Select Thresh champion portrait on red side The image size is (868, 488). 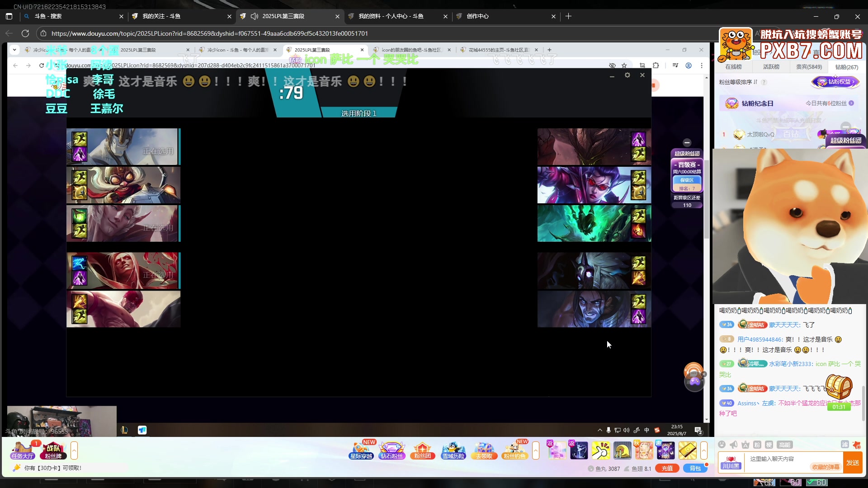(594, 223)
